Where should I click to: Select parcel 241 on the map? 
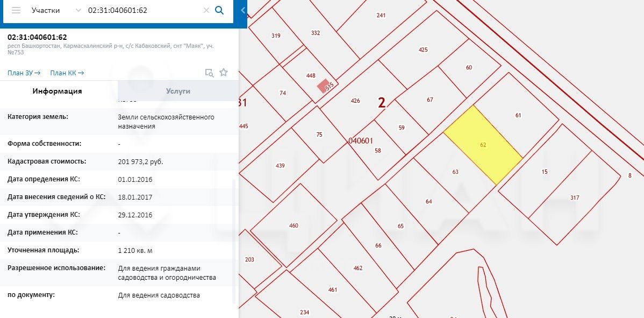pos(381,16)
